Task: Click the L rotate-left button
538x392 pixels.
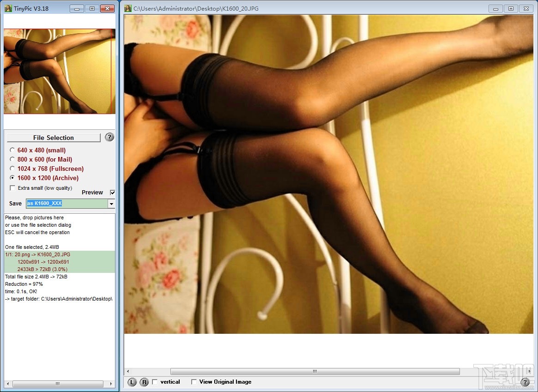Action: [132, 382]
